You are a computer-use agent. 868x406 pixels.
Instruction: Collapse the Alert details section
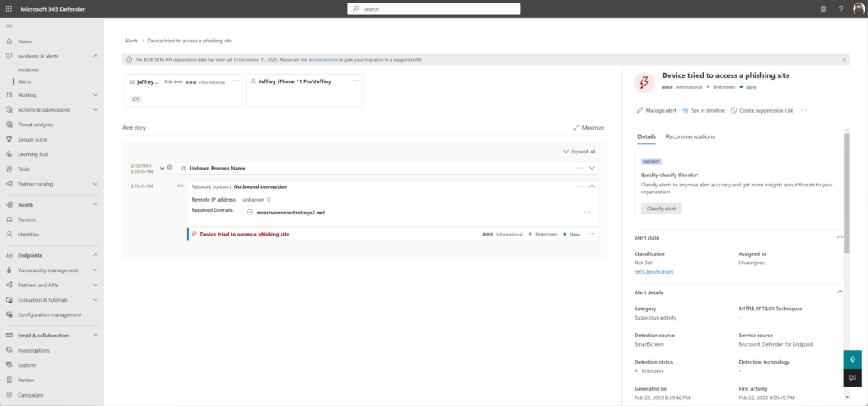[x=840, y=292]
